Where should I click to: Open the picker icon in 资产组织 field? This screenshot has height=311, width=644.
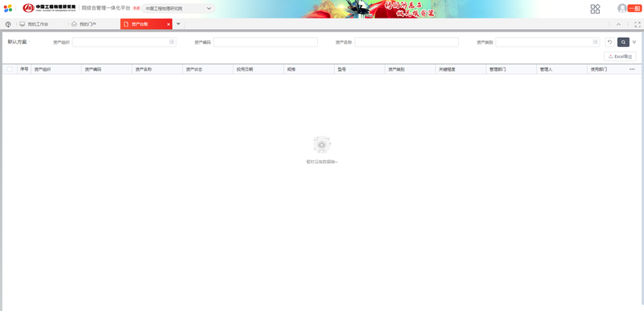[171, 42]
